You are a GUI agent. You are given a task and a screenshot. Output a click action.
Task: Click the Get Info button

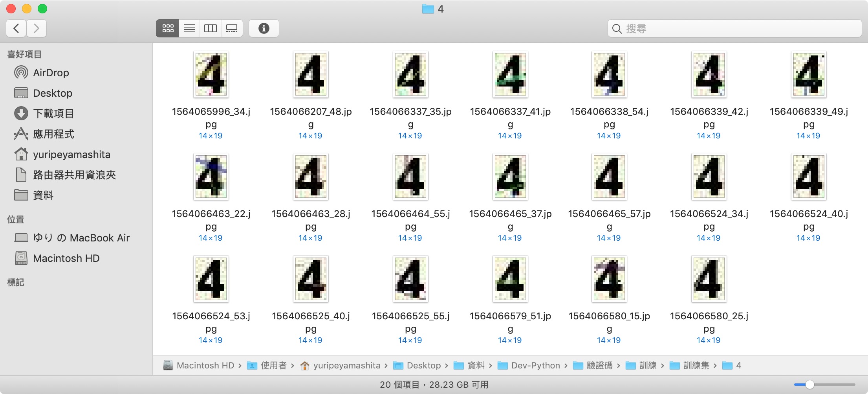[264, 28]
